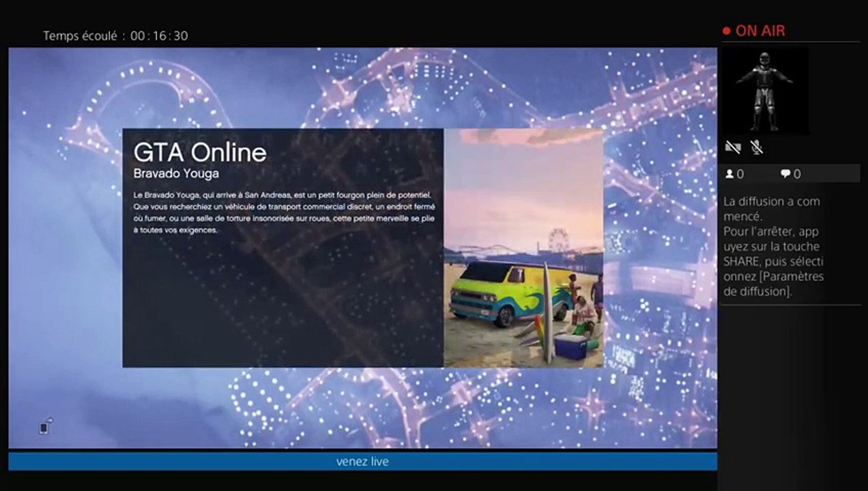Toggle the camera off icon
This screenshot has width=868, height=491.
coord(733,147)
